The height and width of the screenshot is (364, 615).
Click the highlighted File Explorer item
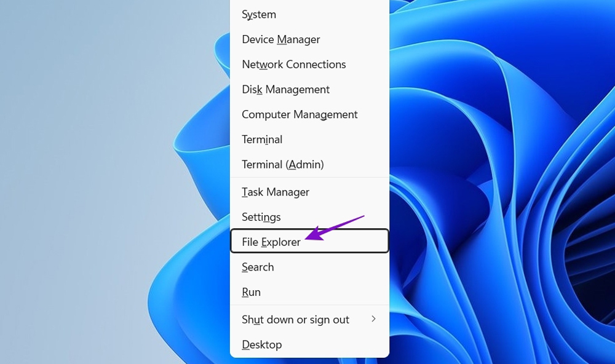pos(271,242)
